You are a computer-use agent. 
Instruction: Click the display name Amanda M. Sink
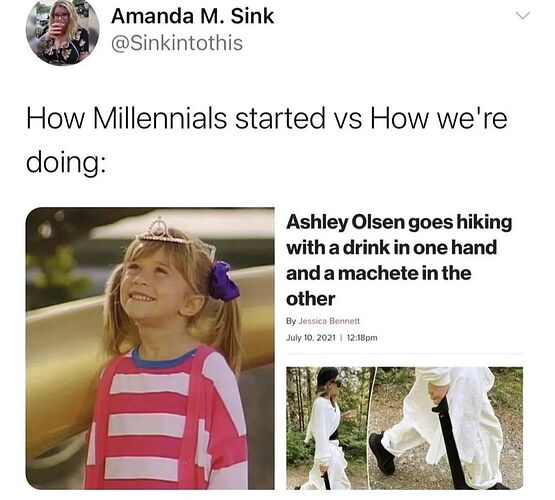193,16
